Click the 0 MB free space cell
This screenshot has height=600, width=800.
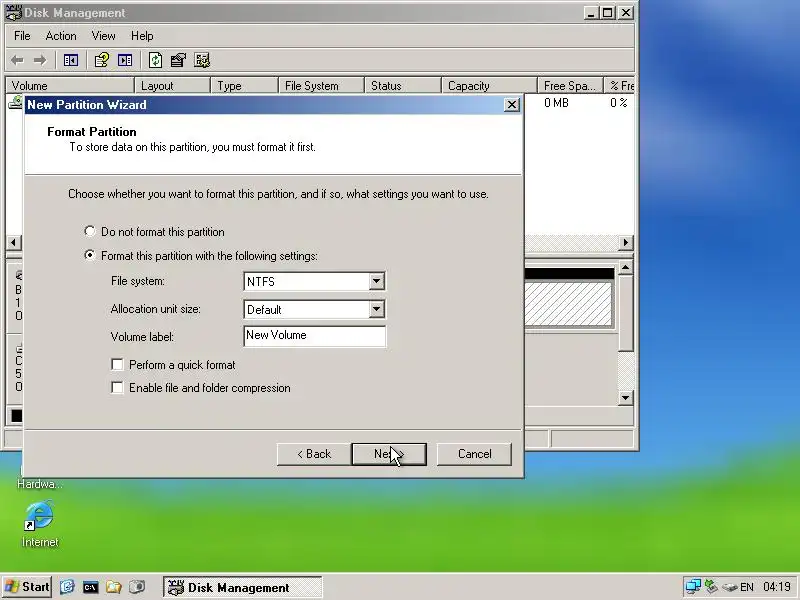(x=556, y=103)
